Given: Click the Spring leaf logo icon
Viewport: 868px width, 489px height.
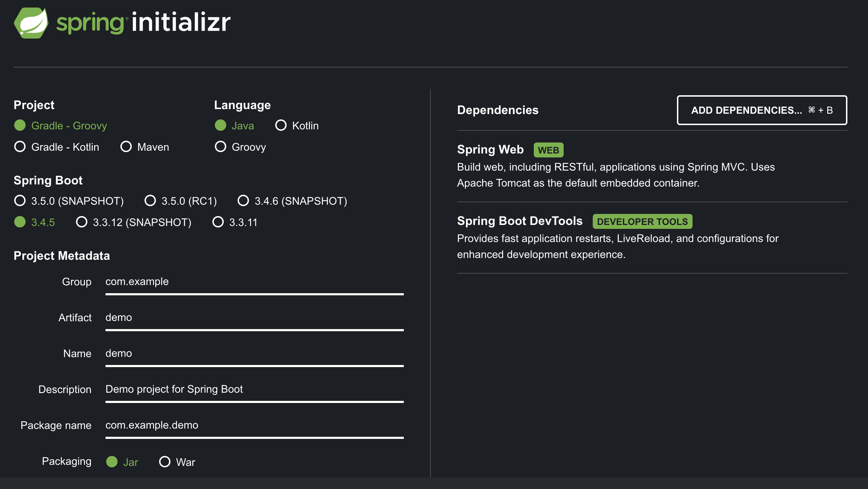Looking at the screenshot, I should tap(31, 23).
